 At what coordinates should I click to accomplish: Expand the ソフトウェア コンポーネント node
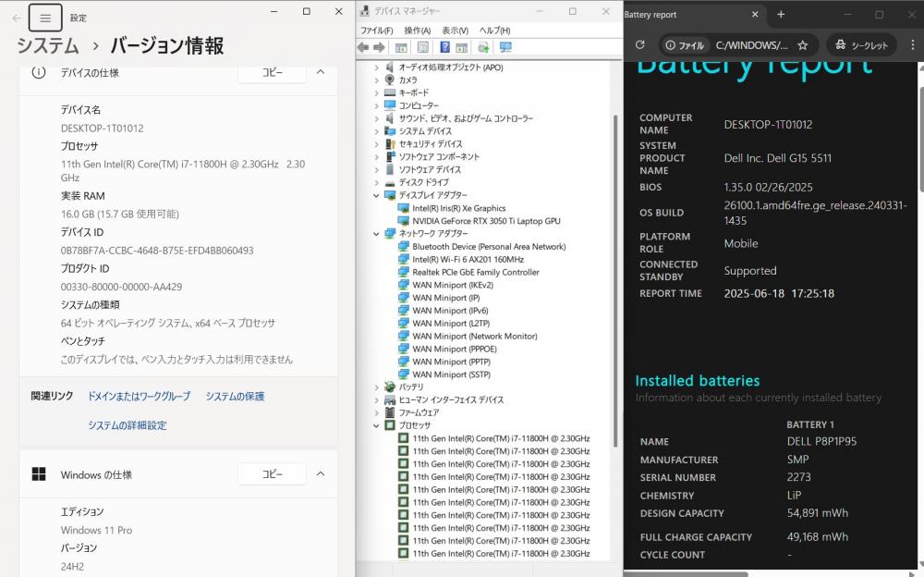(x=377, y=157)
